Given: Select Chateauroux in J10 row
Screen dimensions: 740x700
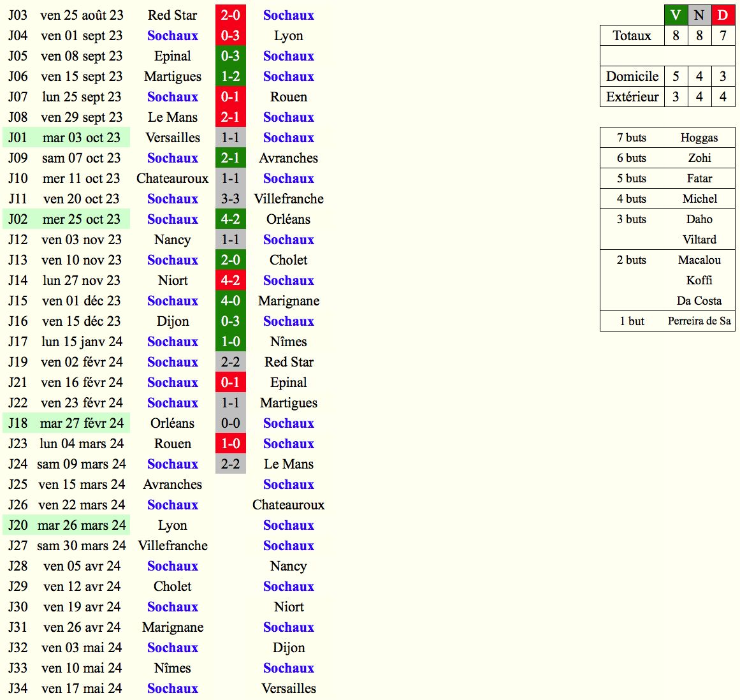Looking at the screenshot, I should (x=173, y=178).
